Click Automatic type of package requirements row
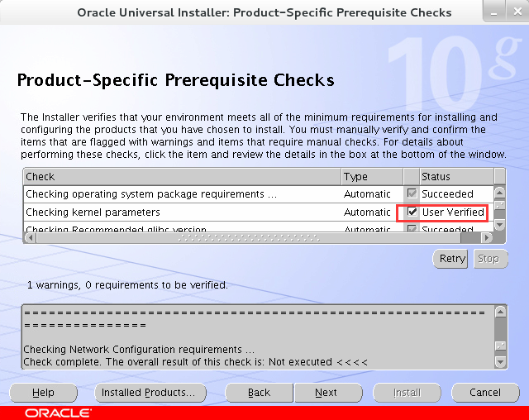 pyautogui.click(x=367, y=194)
